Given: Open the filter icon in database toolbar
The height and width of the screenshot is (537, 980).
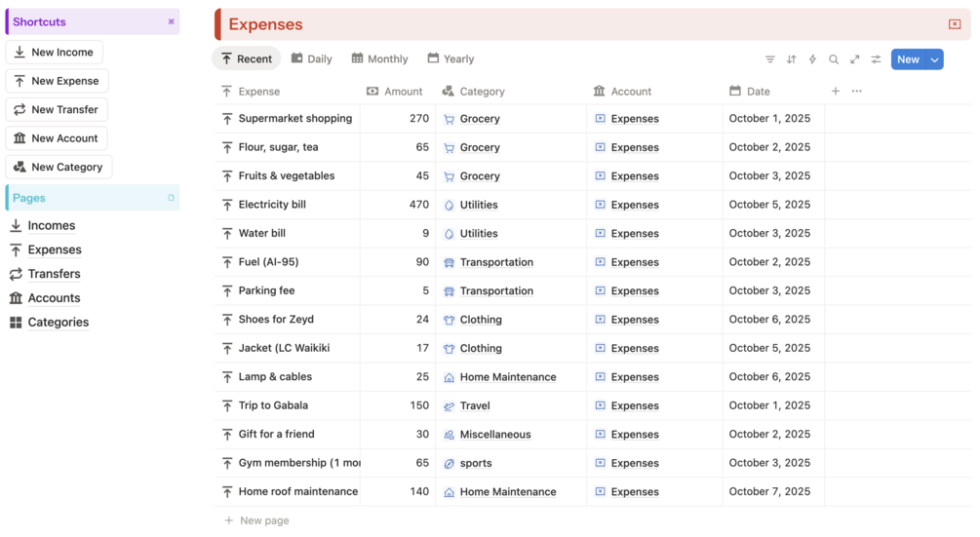Looking at the screenshot, I should click(x=769, y=59).
